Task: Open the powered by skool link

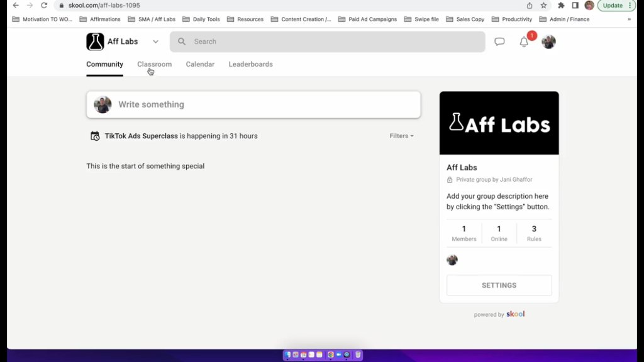Action: (499, 314)
